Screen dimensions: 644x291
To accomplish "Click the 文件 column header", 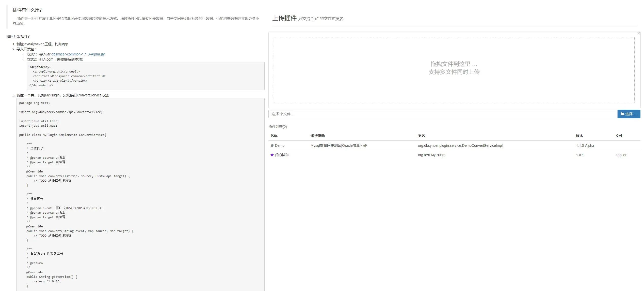I will [x=619, y=136].
